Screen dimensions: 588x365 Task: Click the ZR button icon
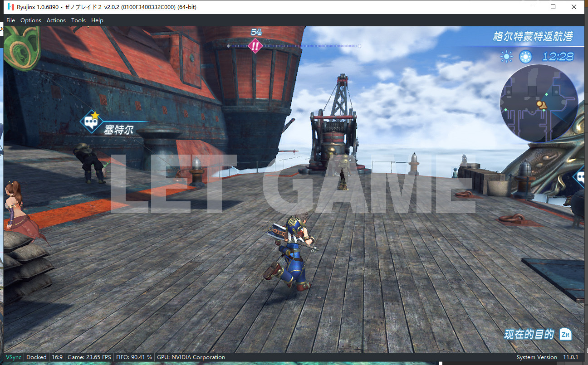[565, 335]
